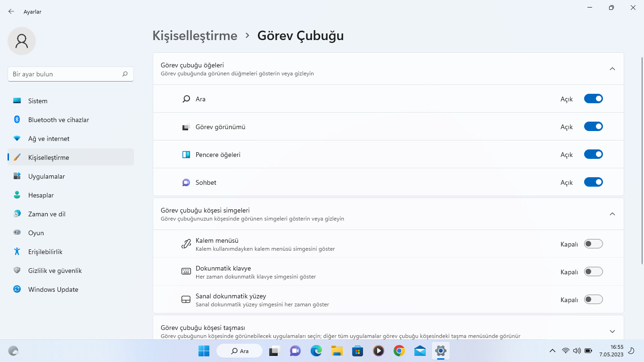Click the Sanal dokunmatik yüzey touchpad icon
Screen dimensions: 644x362
click(186, 299)
